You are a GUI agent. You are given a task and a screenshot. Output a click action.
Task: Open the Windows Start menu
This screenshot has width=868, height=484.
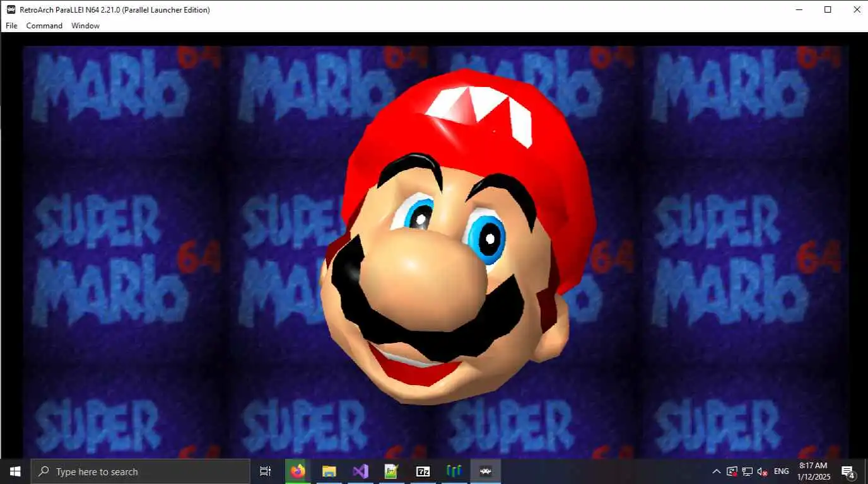pyautogui.click(x=15, y=471)
